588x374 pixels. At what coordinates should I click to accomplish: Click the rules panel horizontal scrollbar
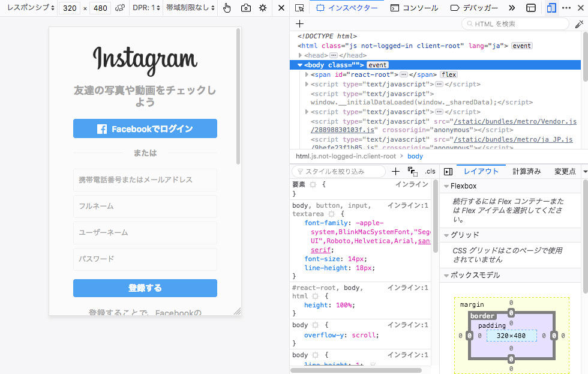pyautogui.click(x=356, y=370)
